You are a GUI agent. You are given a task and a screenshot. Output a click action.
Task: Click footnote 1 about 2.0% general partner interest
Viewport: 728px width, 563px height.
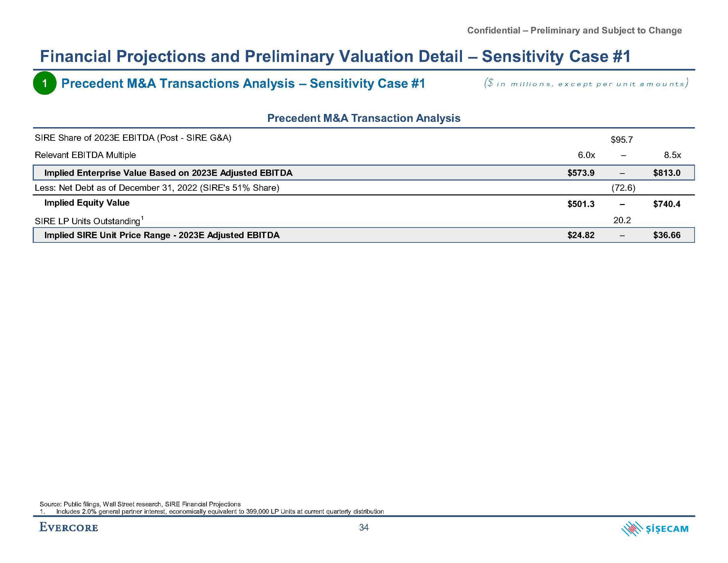coord(212,512)
